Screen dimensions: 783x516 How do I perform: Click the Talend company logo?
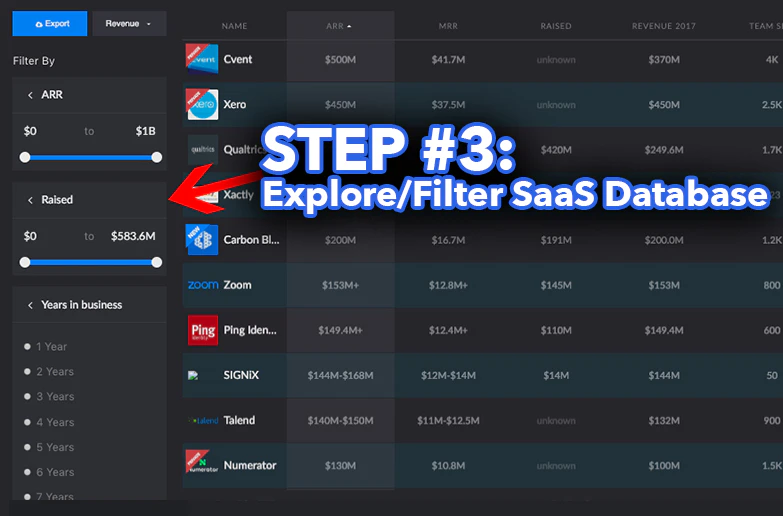click(x=203, y=421)
